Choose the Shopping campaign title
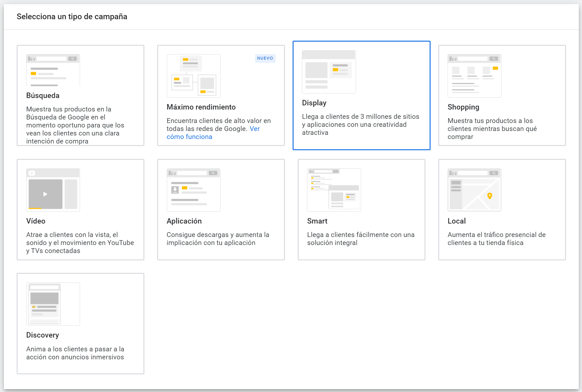 (x=463, y=107)
